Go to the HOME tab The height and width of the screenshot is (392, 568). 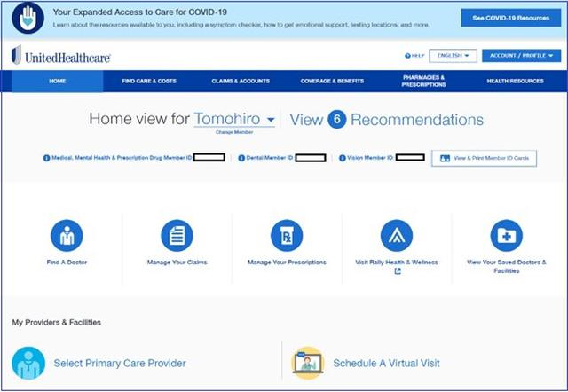pyautogui.click(x=57, y=81)
